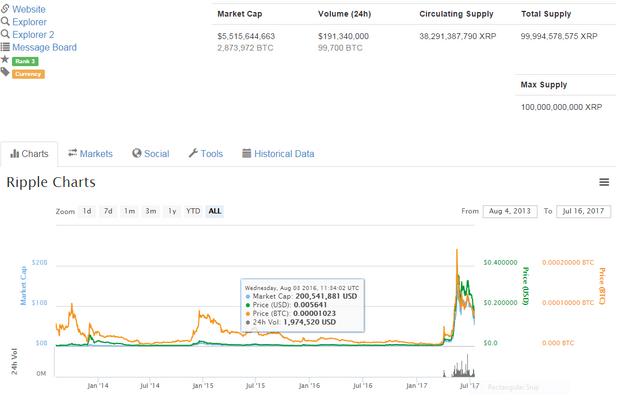
Task: Click the globe icon on Social tab
Action: pyautogui.click(x=136, y=154)
